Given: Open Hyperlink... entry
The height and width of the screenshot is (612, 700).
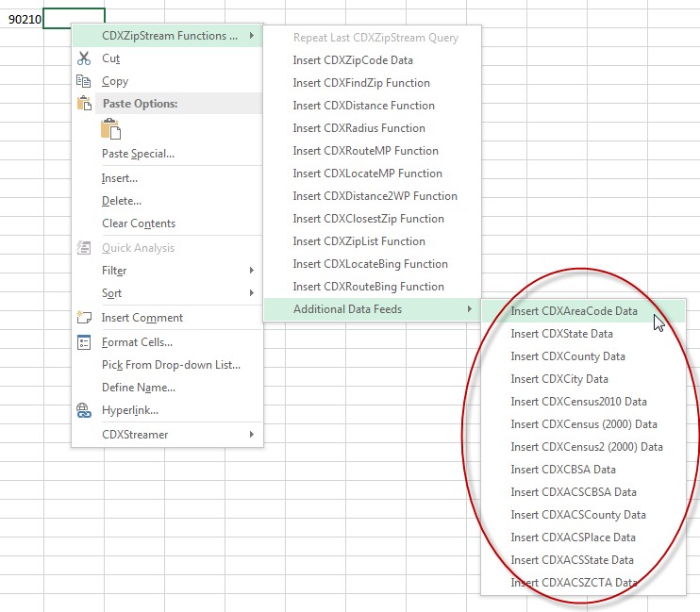Looking at the screenshot, I should [x=167, y=410].
